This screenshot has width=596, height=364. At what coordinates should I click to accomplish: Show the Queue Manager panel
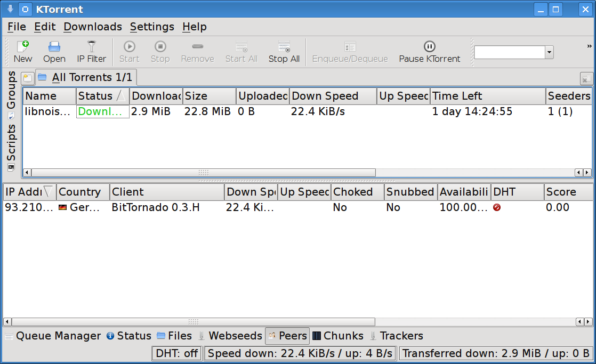(x=52, y=336)
